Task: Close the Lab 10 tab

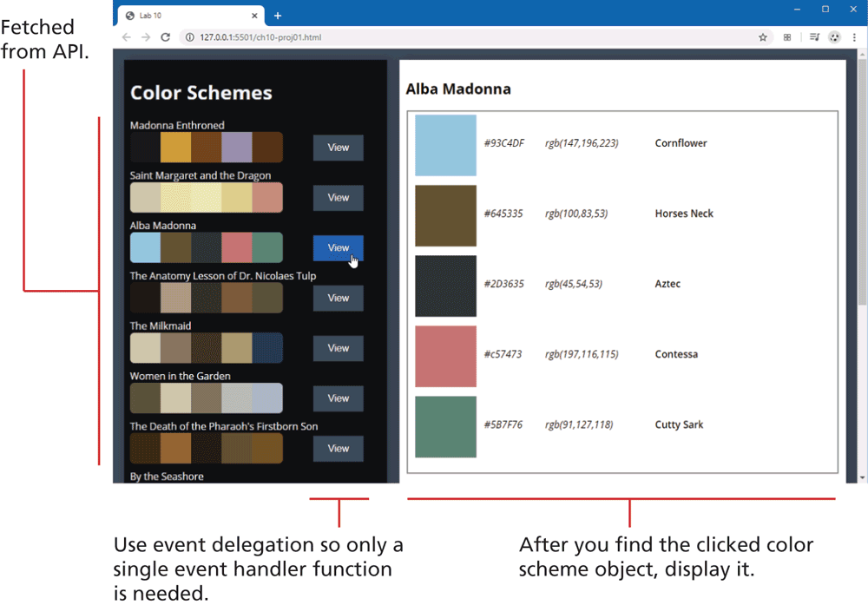Action: [x=254, y=16]
